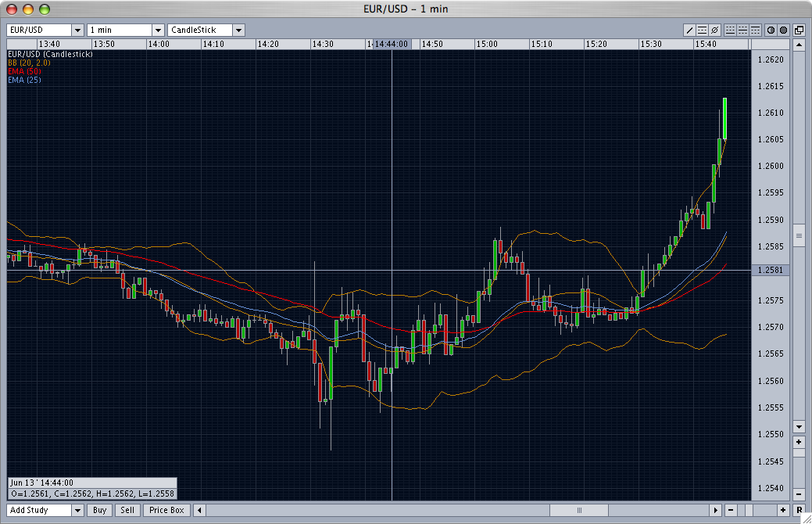Toggle the line style with solid top line

(x=755, y=31)
